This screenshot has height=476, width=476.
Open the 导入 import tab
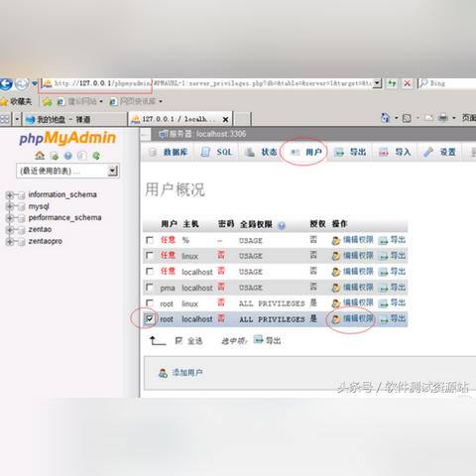tap(395, 152)
